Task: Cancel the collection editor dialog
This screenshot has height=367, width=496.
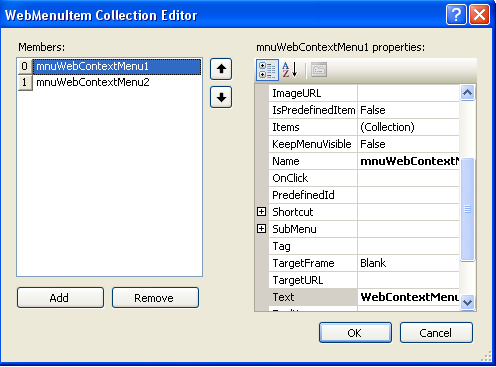Action: point(436,333)
